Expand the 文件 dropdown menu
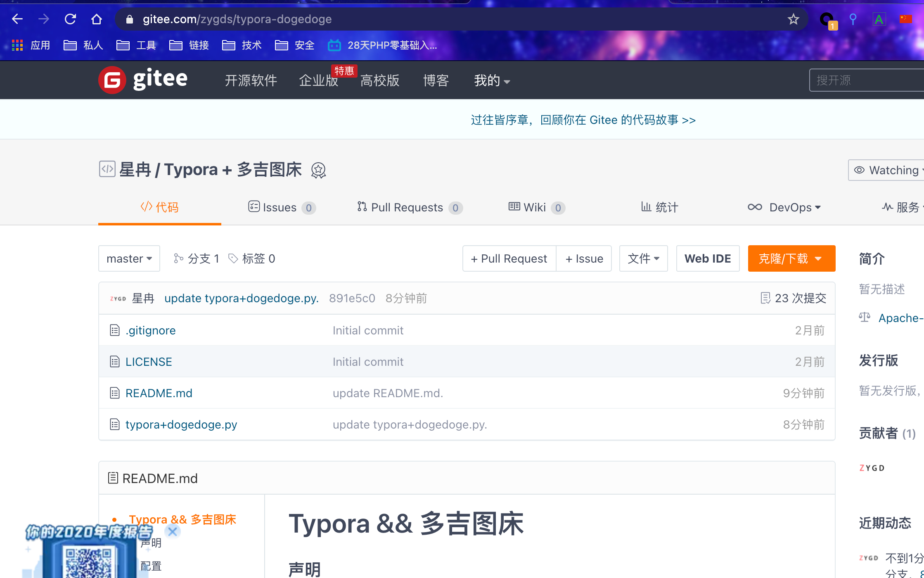 coord(643,258)
